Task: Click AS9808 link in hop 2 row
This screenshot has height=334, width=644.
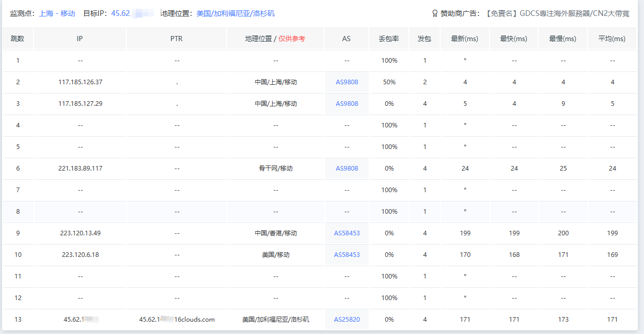Action: coord(347,82)
